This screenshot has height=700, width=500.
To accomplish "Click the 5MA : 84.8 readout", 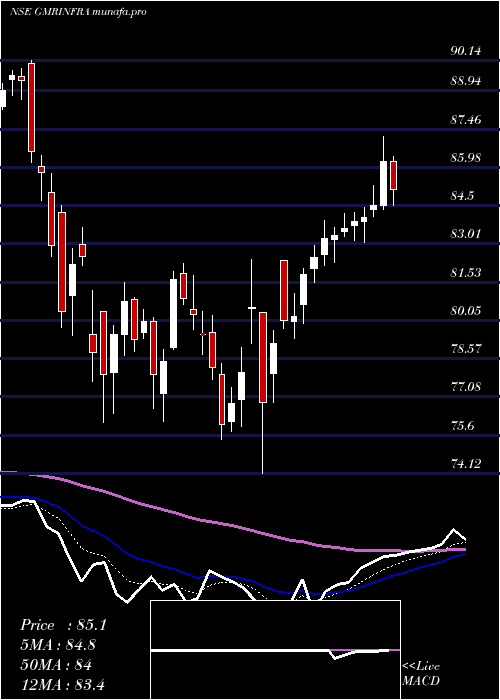I will point(58,645).
